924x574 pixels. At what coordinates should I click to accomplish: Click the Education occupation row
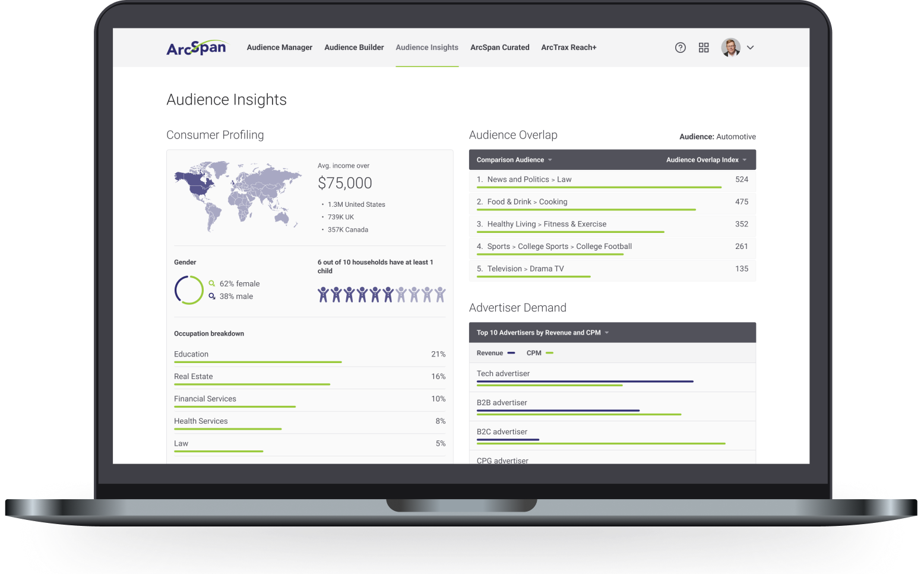tap(309, 355)
